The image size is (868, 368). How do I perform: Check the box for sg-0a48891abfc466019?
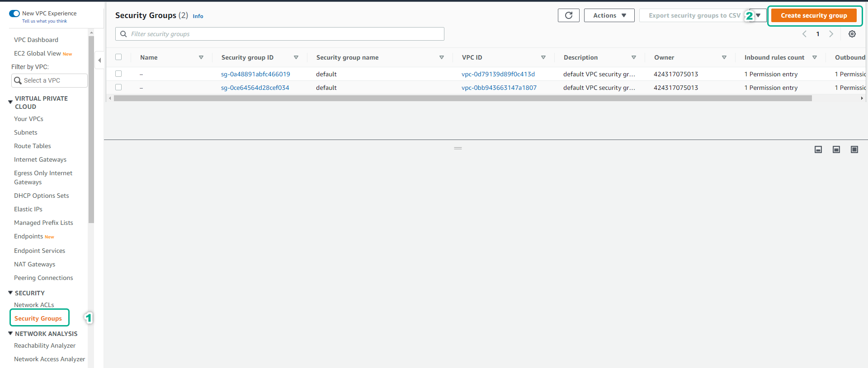click(x=118, y=74)
